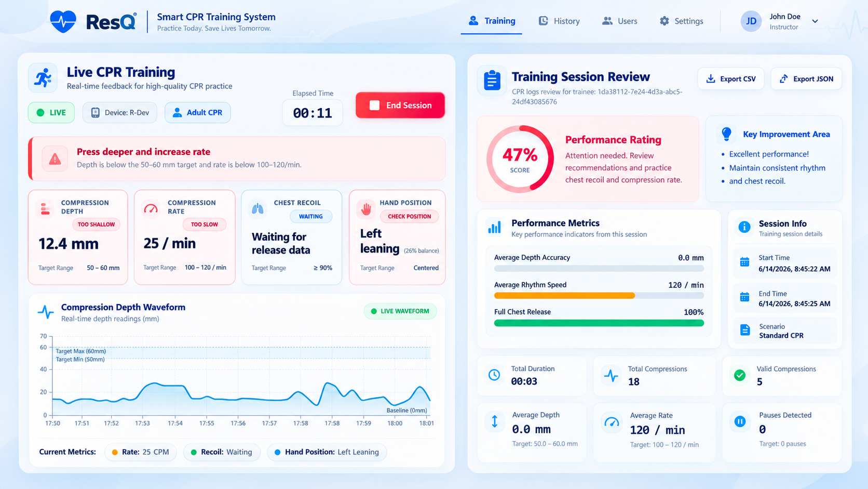The height and width of the screenshot is (489, 868).
Task: Click the Compression Depth Waveform pulse icon
Action: [46, 312]
